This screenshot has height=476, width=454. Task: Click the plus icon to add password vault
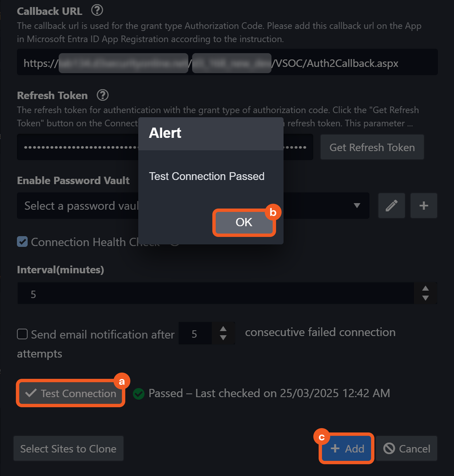coord(423,206)
